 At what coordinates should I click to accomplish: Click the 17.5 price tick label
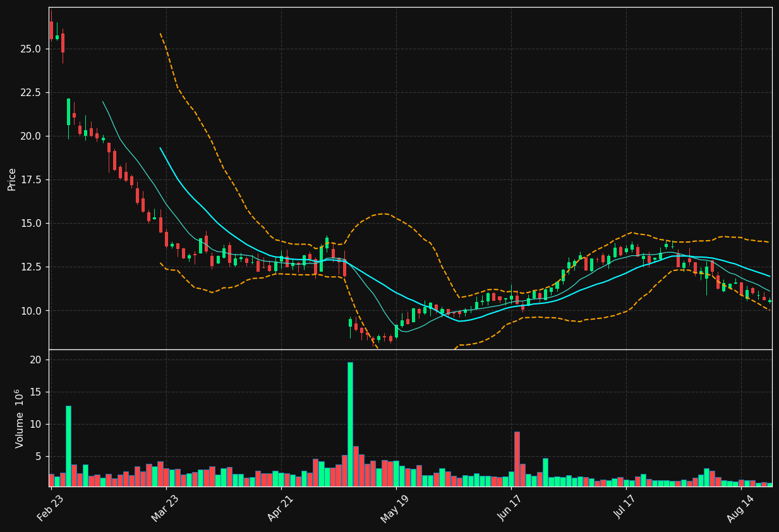30,179
